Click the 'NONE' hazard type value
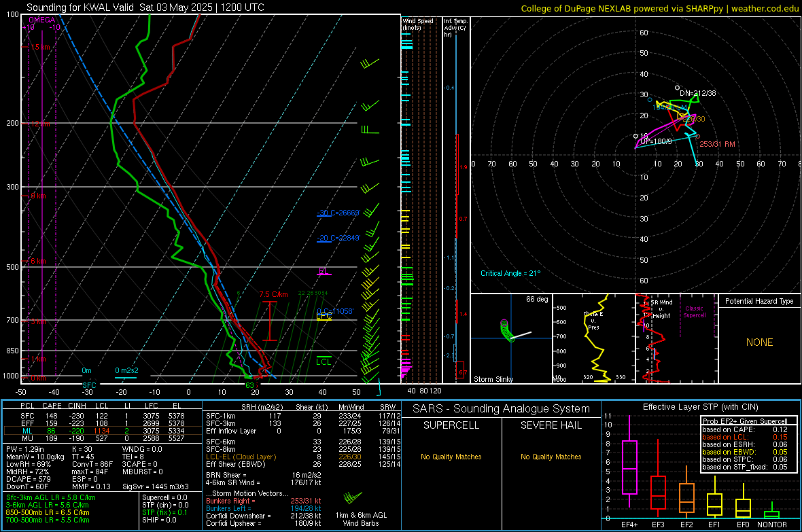 coord(760,342)
